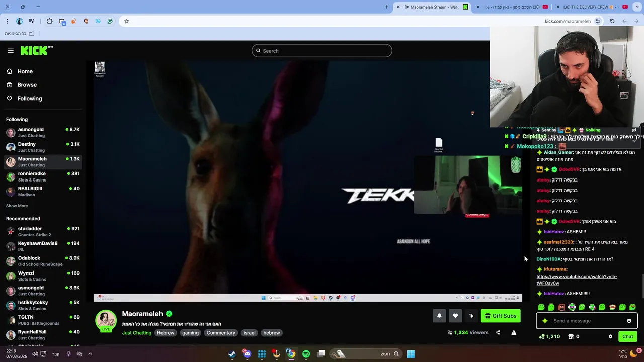This screenshot has width=644, height=362.
Task: Click the sparkle subscribe icon button
Action: click(x=471, y=316)
